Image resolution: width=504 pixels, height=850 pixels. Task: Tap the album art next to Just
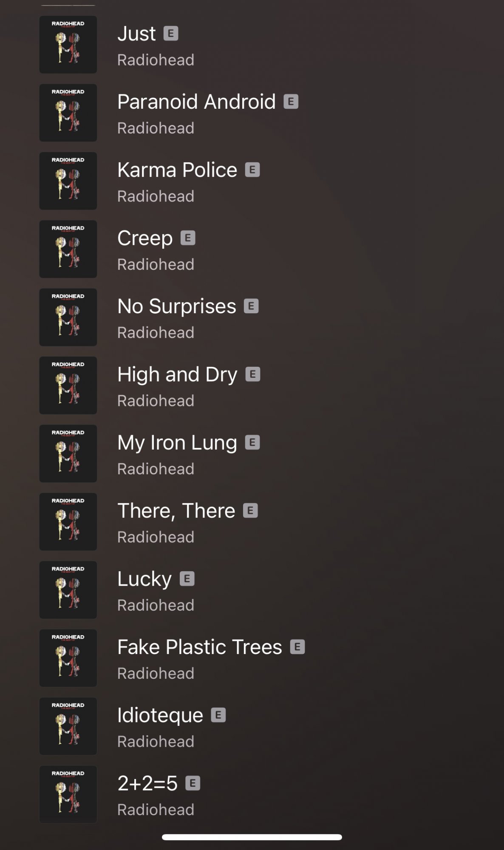coord(68,45)
